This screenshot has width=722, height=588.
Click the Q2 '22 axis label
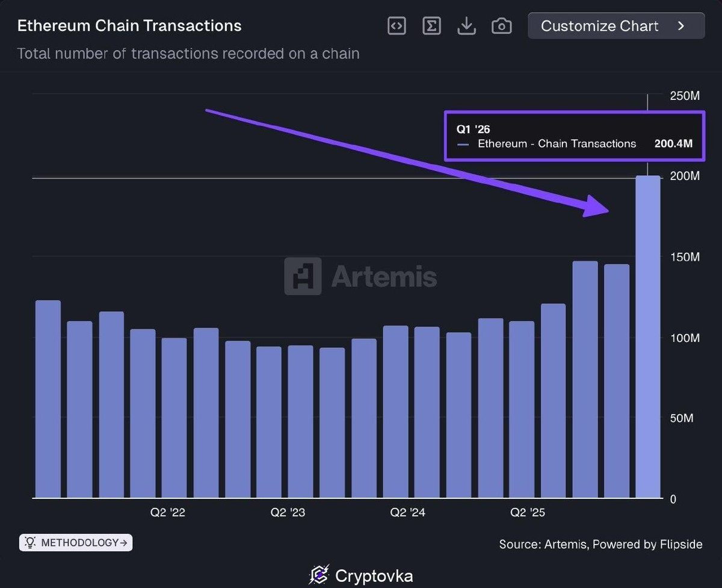point(168,513)
